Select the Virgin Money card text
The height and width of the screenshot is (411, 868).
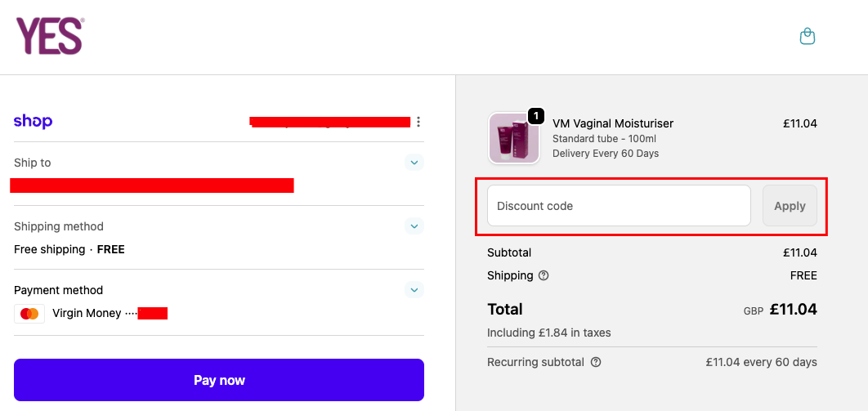pos(87,313)
